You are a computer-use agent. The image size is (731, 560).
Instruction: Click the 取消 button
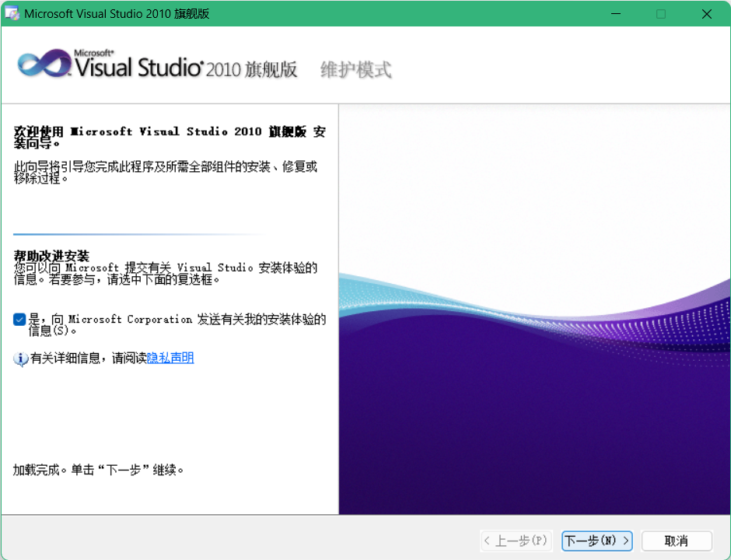676,541
